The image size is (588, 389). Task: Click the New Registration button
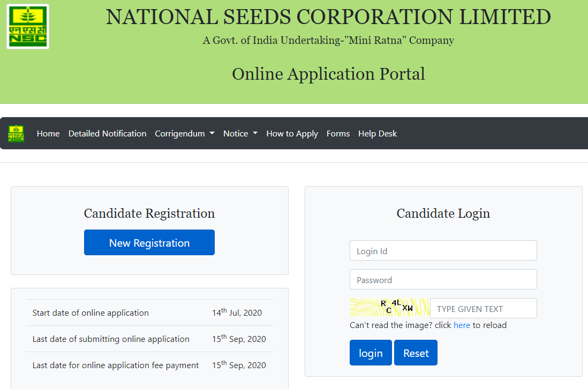click(149, 242)
